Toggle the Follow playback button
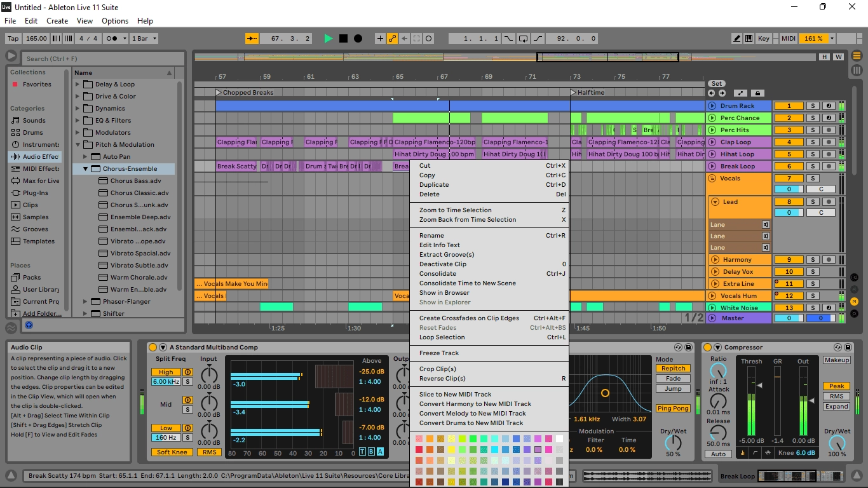868x488 pixels. (252, 39)
